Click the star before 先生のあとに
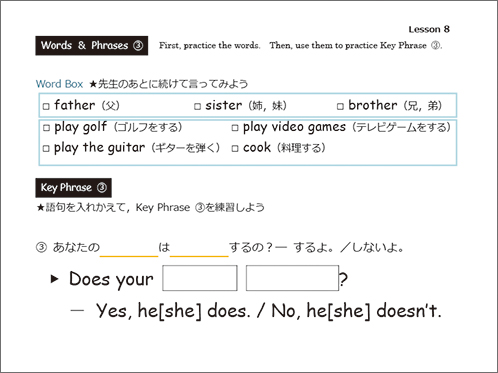This screenshot has width=498, height=373. coord(93,84)
